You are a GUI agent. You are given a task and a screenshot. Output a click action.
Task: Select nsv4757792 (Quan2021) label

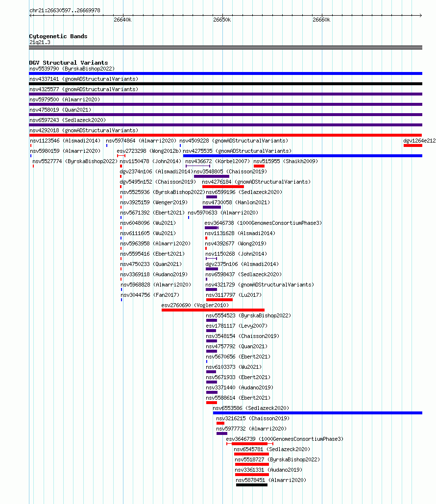pos(237,346)
